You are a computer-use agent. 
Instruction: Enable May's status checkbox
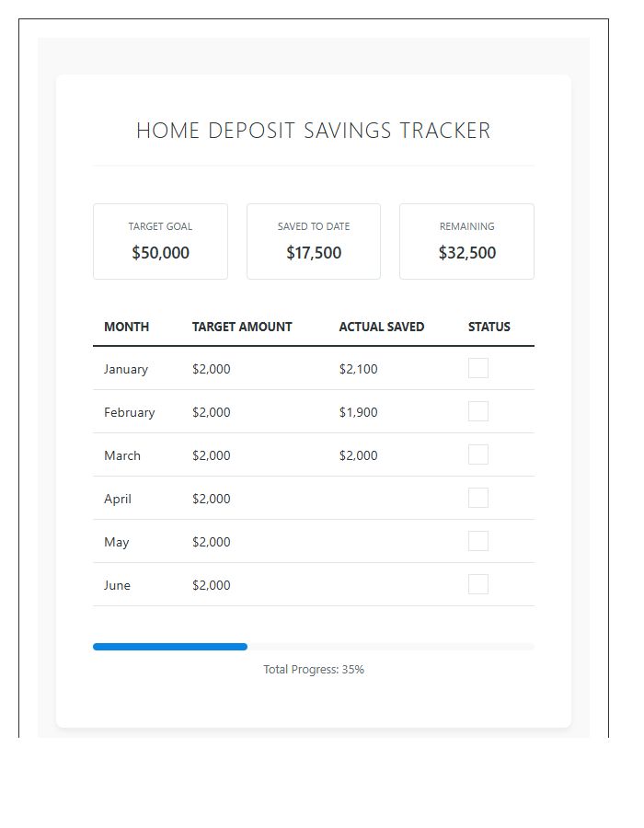point(477,540)
